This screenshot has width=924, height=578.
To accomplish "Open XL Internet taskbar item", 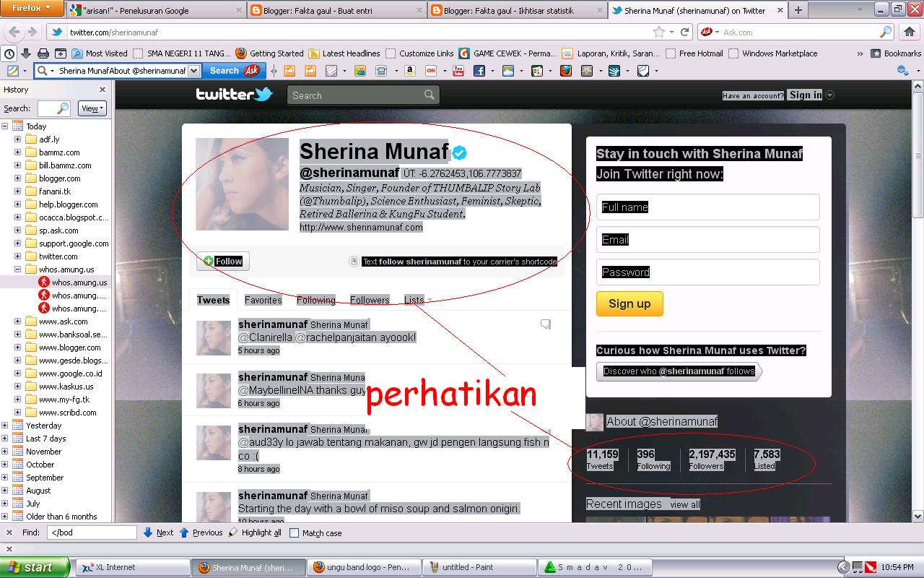I will pyautogui.click(x=133, y=567).
